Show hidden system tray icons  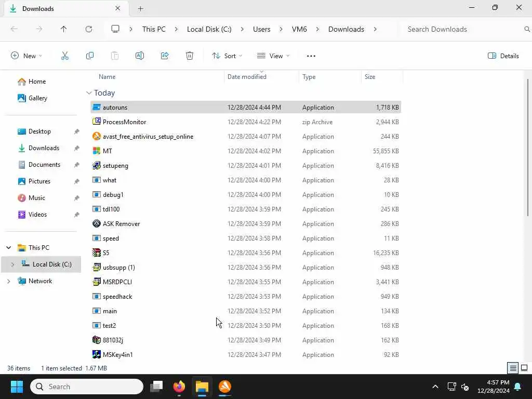coord(435,387)
